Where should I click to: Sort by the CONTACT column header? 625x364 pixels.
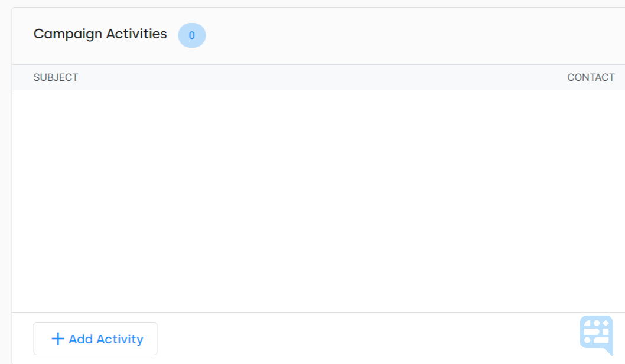[590, 77]
